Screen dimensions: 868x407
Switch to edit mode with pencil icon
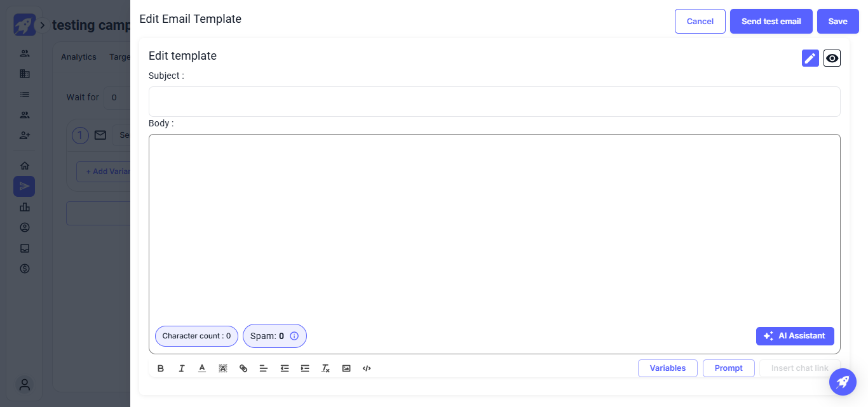pyautogui.click(x=810, y=58)
